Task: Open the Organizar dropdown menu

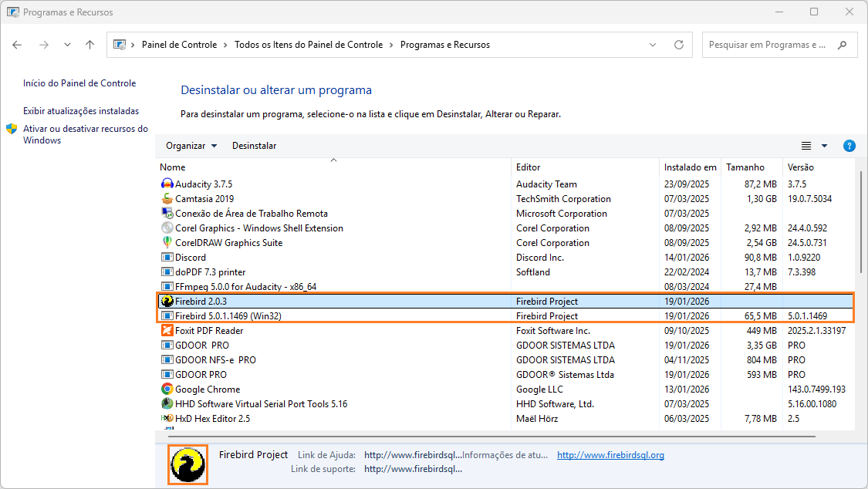Action: (191, 146)
